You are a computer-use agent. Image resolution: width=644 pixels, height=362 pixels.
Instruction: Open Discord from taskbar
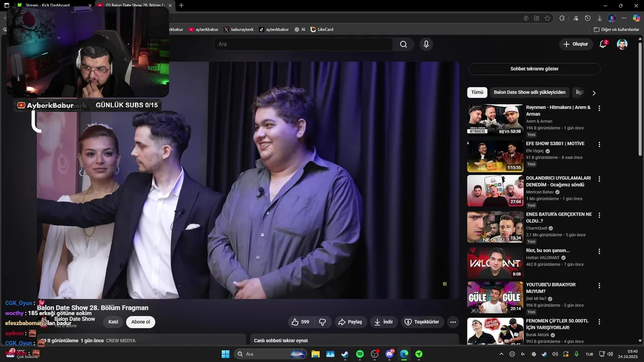[389, 354]
